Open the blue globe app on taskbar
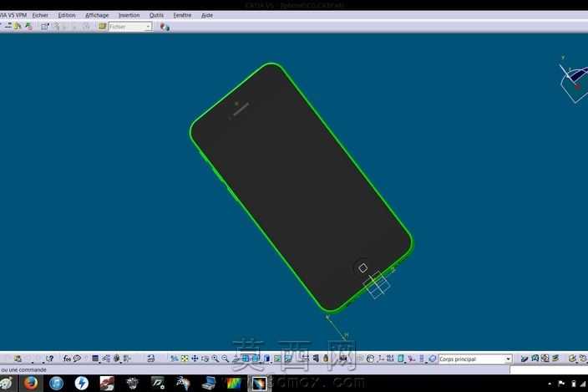Viewport: 588px width, 392px height. point(57,384)
